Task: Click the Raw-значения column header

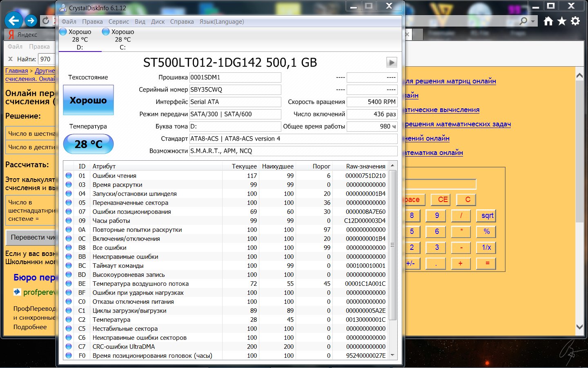Action: [x=360, y=166]
